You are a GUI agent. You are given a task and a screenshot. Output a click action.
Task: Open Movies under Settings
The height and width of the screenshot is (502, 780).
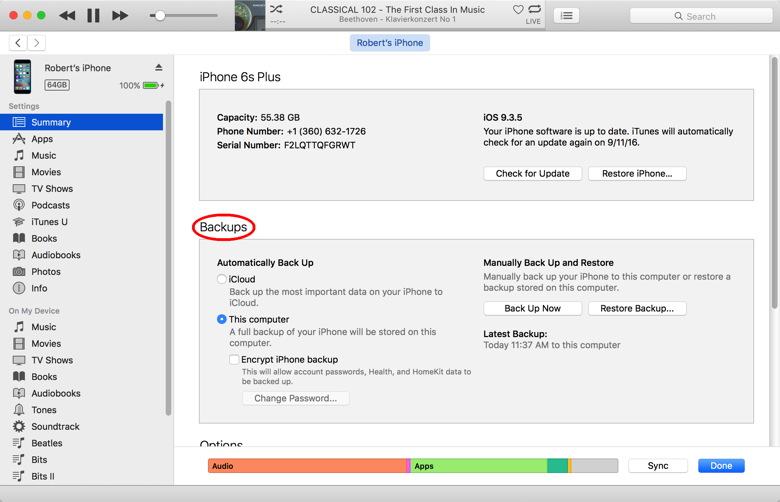pos(82,172)
